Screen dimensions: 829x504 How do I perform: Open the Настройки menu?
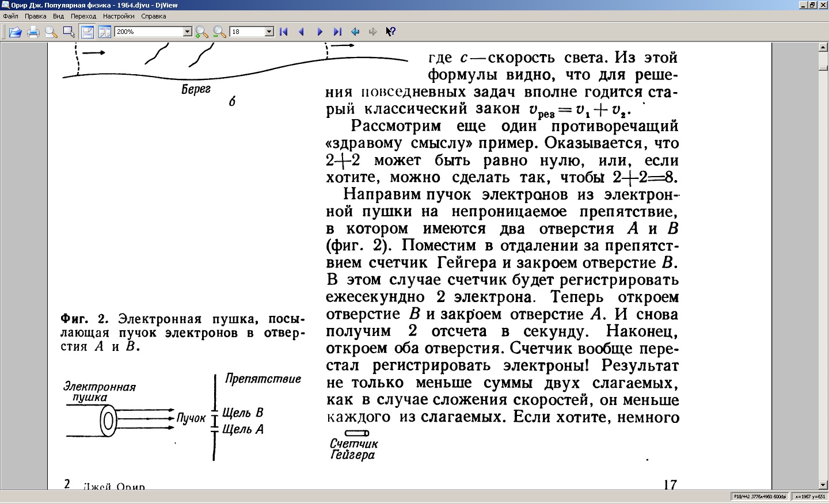(119, 16)
